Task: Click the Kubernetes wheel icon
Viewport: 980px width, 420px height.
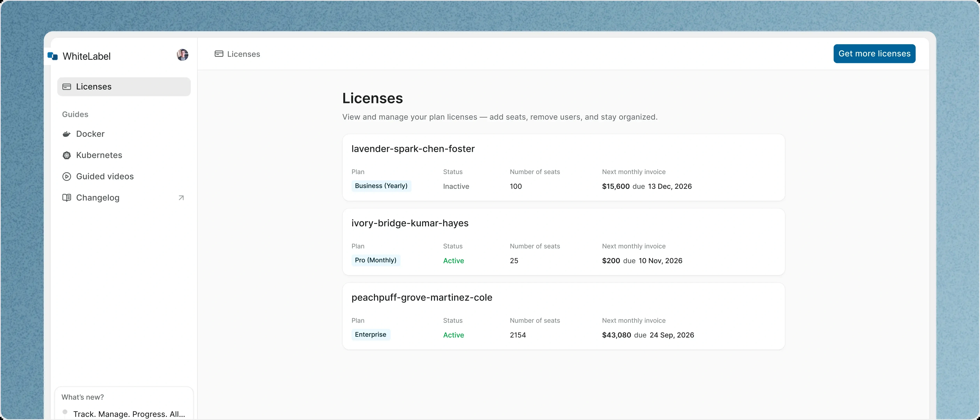Action: [67, 155]
